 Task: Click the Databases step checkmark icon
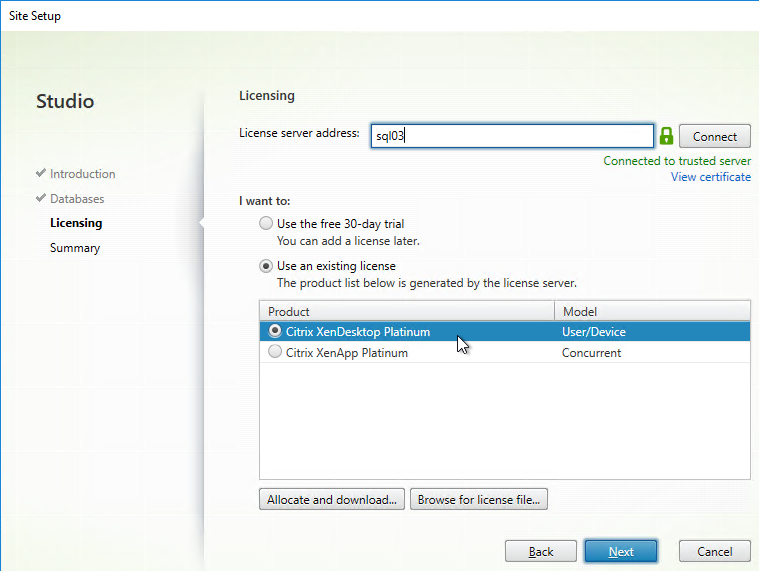point(41,197)
